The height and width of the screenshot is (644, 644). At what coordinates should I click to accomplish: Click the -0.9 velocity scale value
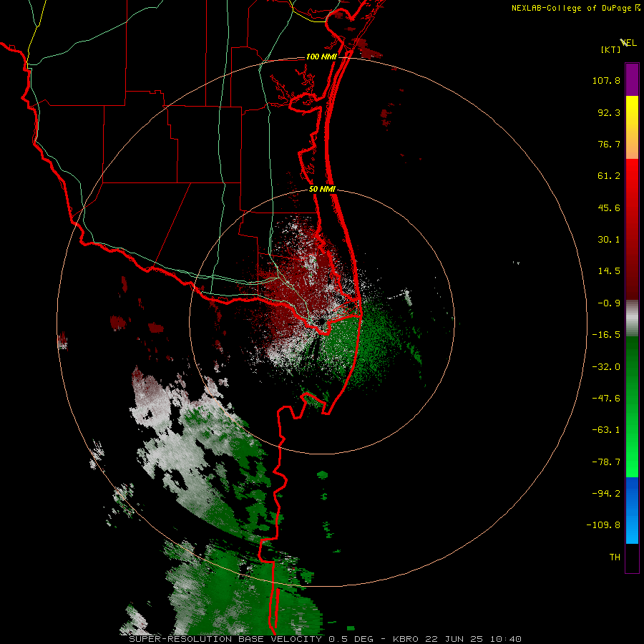(x=609, y=303)
